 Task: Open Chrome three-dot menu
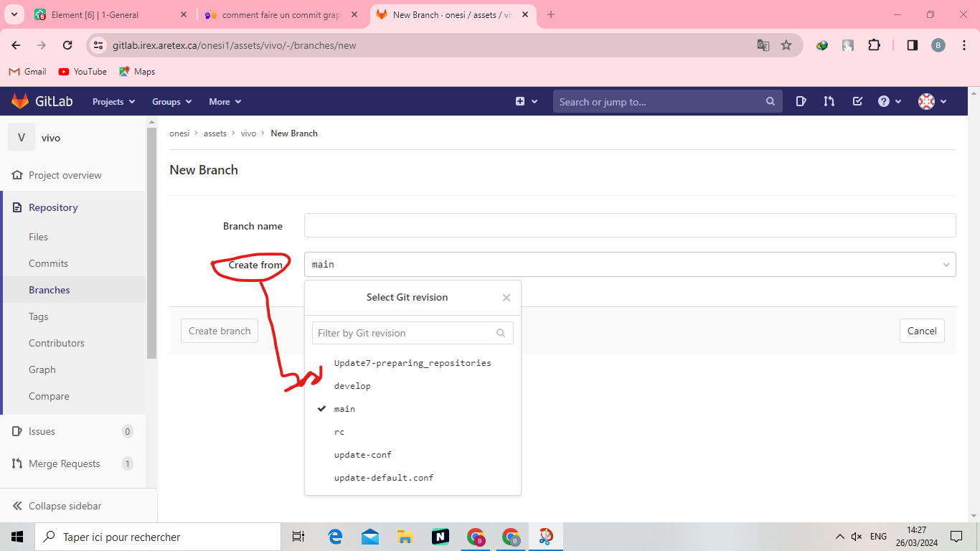point(963,45)
